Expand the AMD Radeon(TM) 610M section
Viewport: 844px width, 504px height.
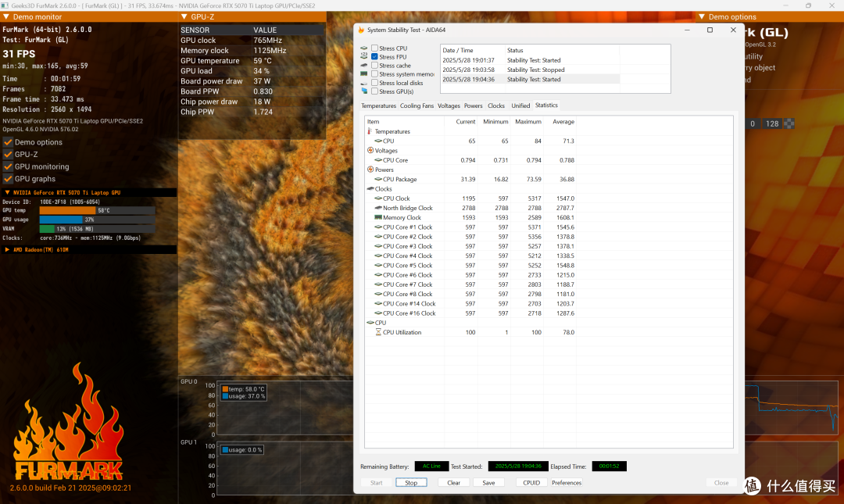[x=8, y=250]
